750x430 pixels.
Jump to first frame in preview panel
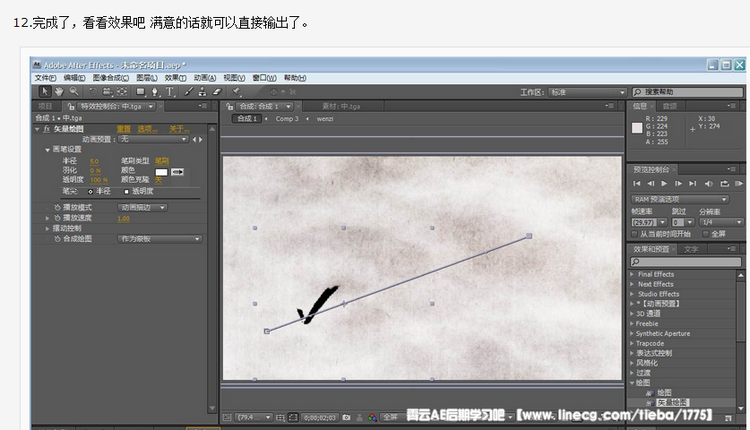pos(637,184)
